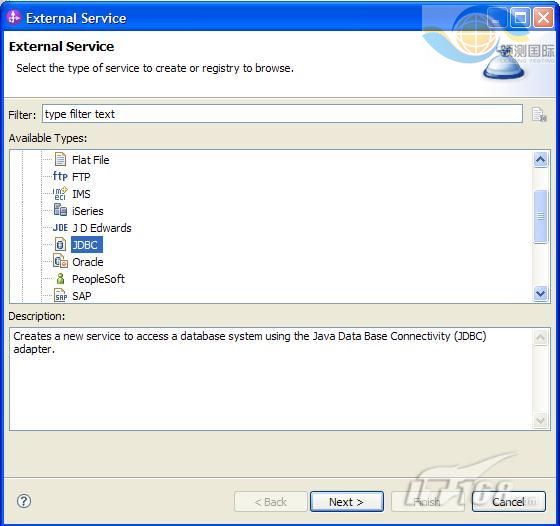
Task: Click the SAP adapter icon
Action: click(60, 296)
